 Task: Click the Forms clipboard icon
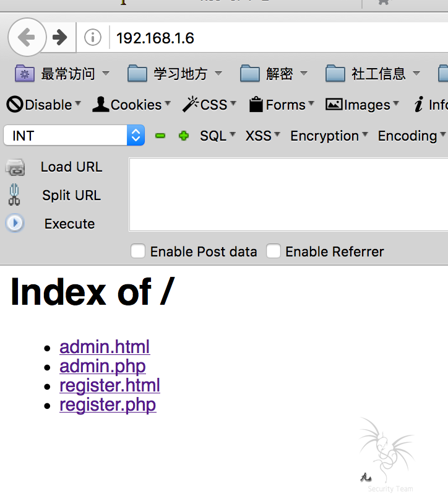[x=256, y=104]
